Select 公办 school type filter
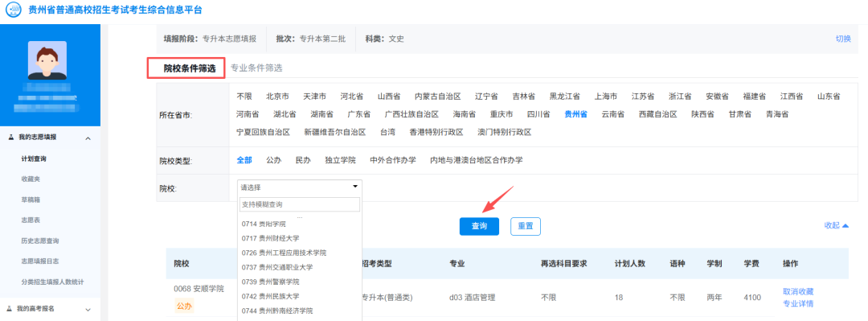 (273, 160)
